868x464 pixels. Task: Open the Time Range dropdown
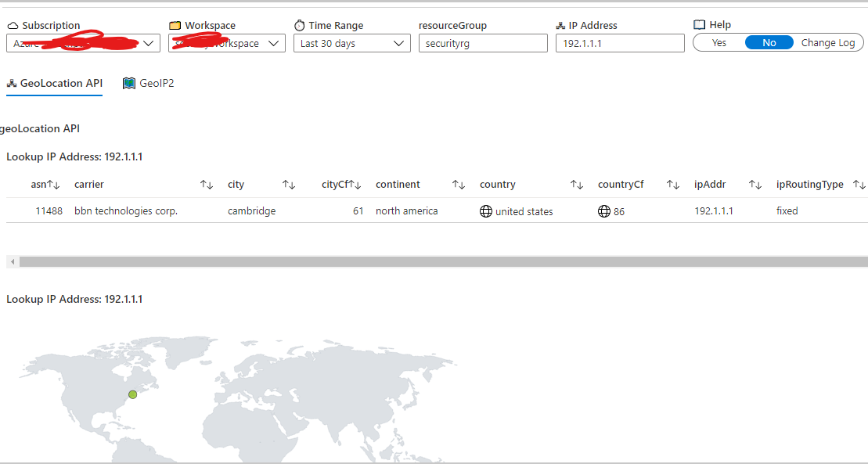tap(352, 43)
